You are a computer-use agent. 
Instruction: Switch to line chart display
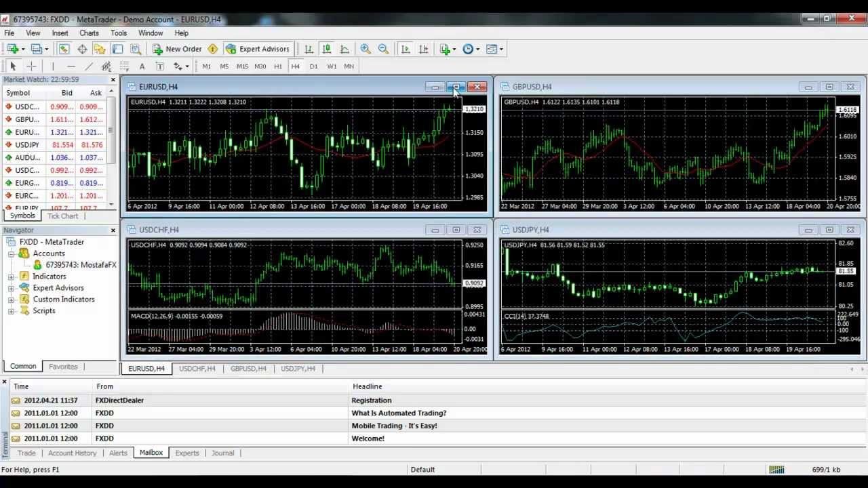coord(344,49)
